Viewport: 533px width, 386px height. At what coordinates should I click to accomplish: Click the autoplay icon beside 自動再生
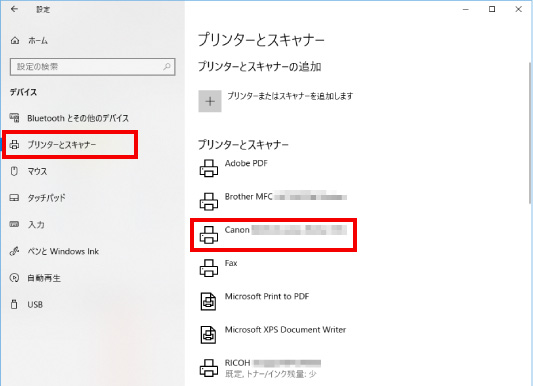pyautogui.click(x=14, y=278)
